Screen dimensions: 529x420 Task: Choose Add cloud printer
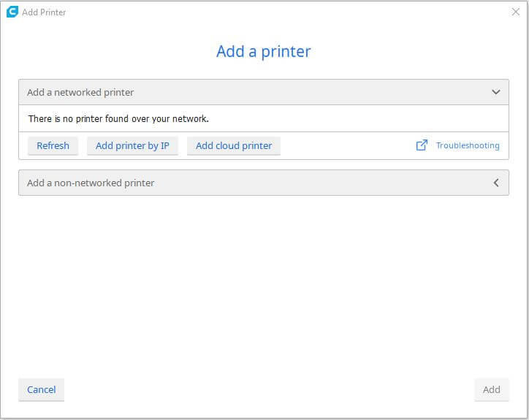click(234, 145)
